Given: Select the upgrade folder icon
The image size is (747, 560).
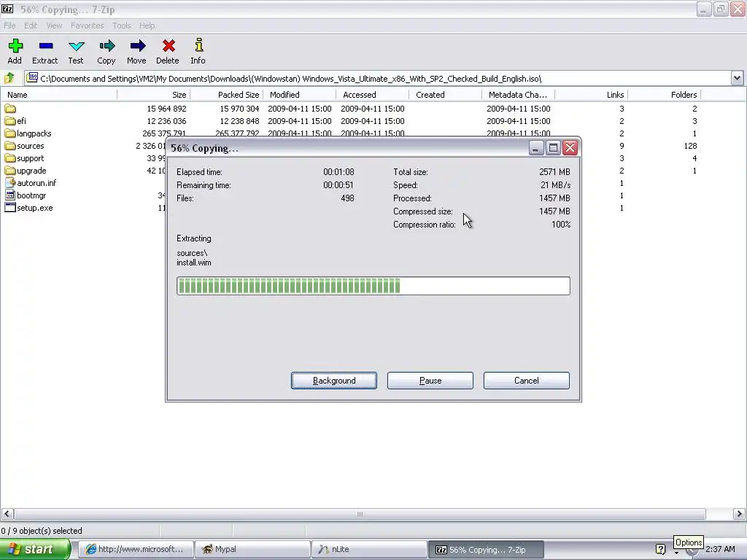Looking at the screenshot, I should point(10,171).
